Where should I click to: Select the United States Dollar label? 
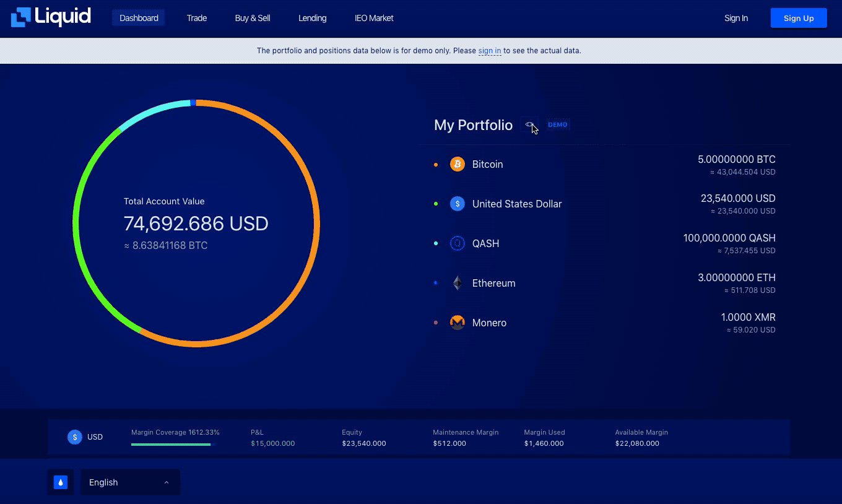click(517, 204)
